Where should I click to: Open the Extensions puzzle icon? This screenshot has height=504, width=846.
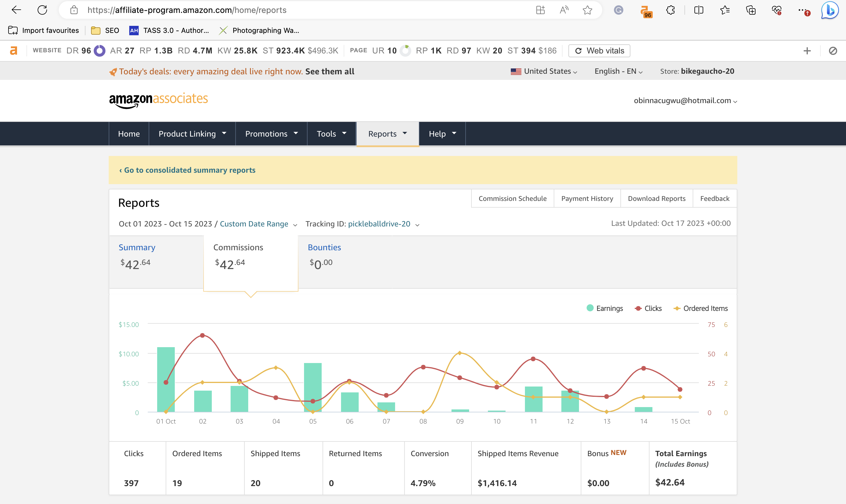[670, 10]
